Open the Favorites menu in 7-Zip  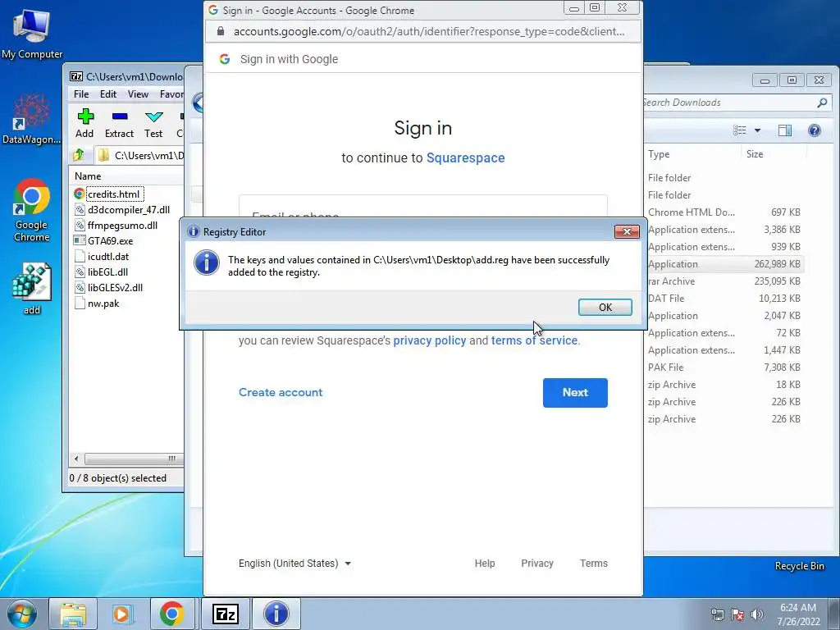171,94
